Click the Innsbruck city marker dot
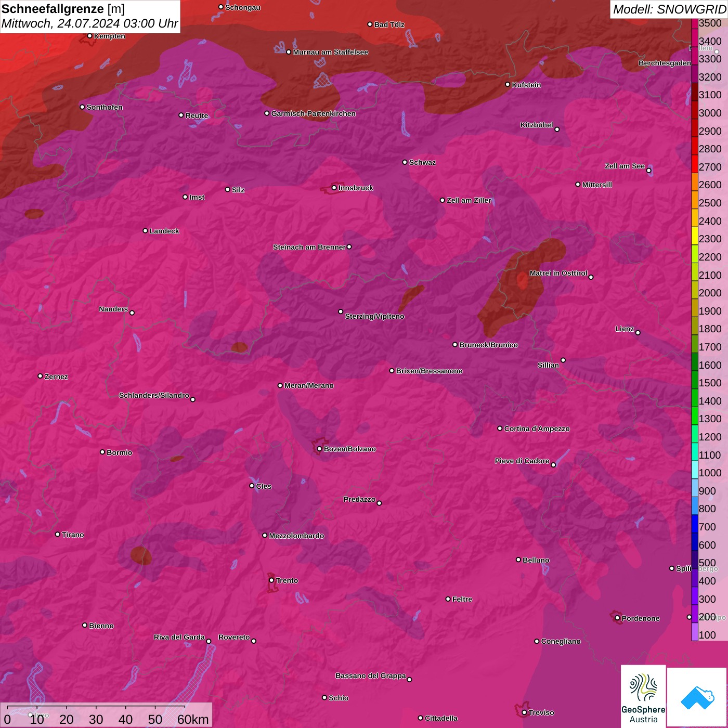Image resolution: width=728 pixels, height=728 pixels. [334, 188]
